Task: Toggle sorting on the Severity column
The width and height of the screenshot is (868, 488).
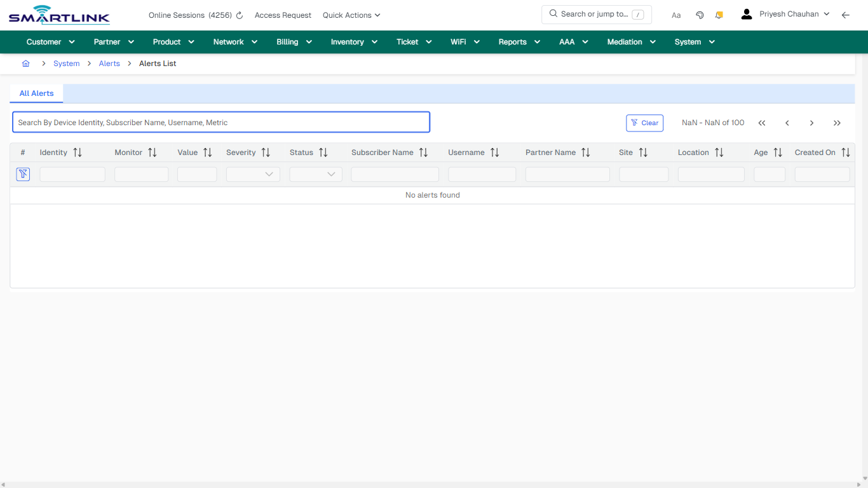Action: click(266, 152)
